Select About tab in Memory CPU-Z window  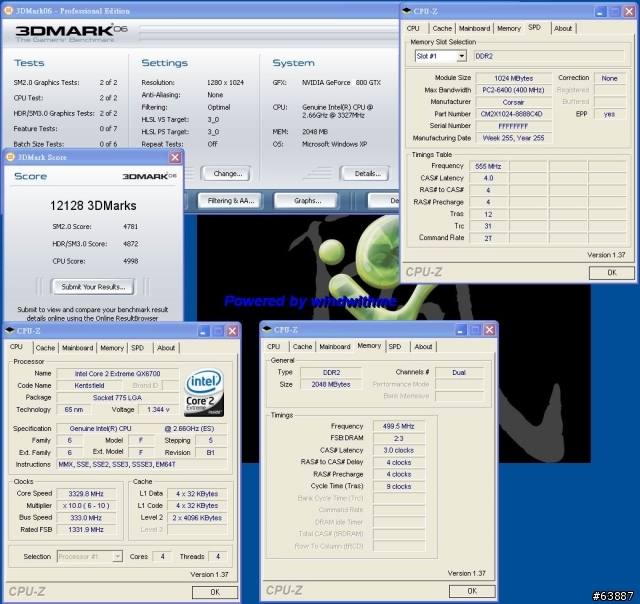click(x=423, y=346)
